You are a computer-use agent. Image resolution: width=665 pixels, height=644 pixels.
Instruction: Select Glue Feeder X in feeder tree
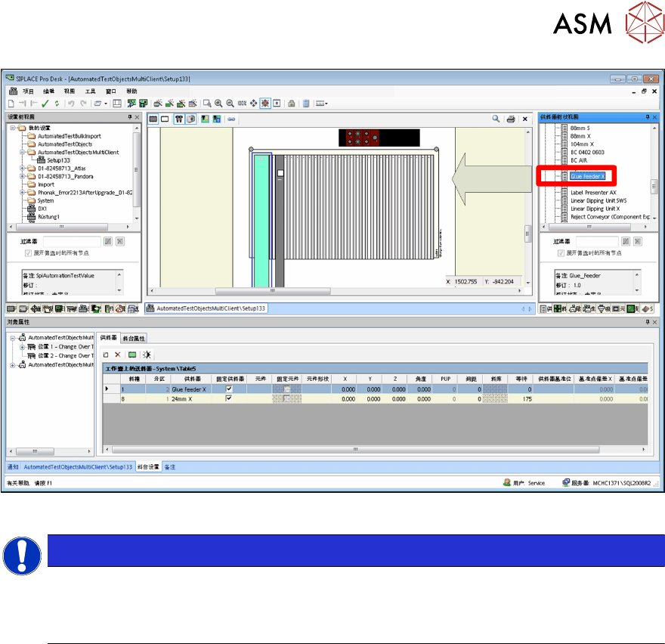pyautogui.click(x=587, y=176)
